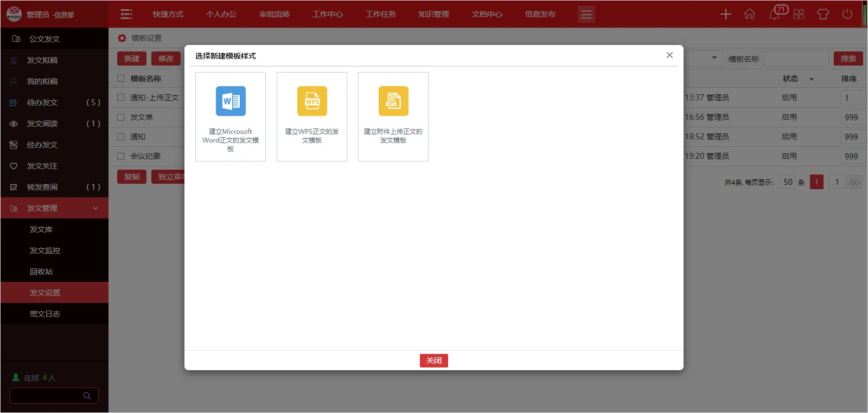Click the red 关闭 button

pyautogui.click(x=433, y=360)
